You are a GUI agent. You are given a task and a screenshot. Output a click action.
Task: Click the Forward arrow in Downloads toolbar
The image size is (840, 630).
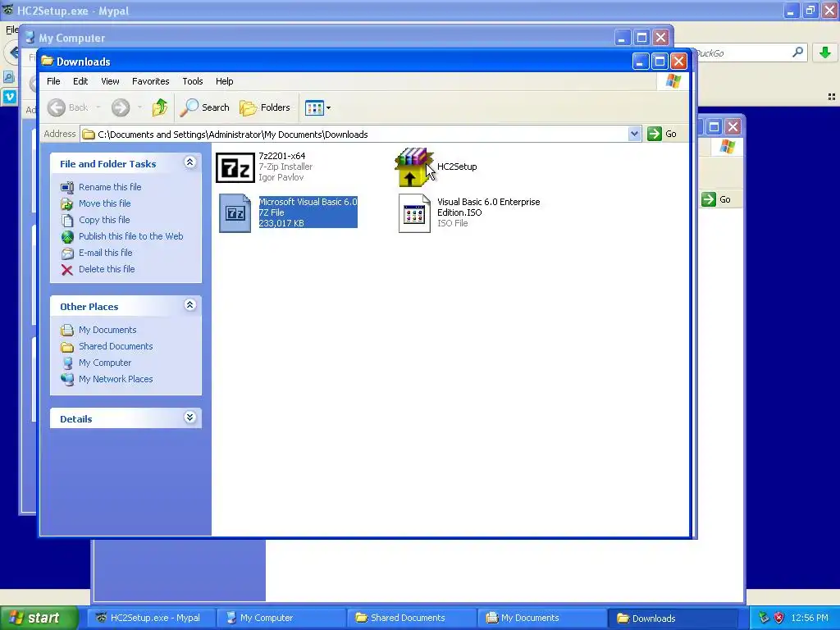(121, 107)
